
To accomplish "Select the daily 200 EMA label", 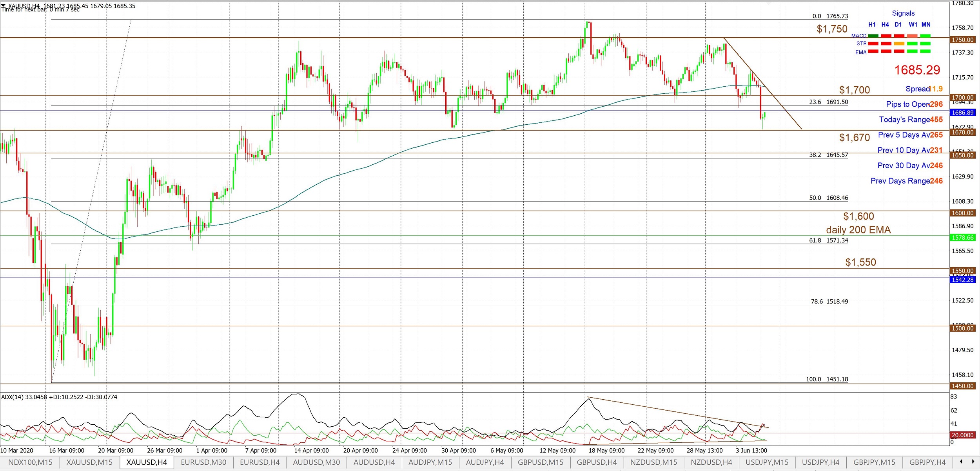I will click(858, 230).
